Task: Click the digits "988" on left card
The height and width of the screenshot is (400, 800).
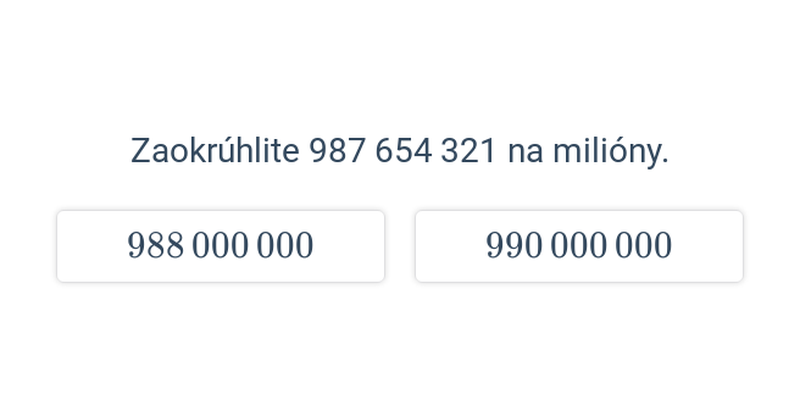Action: [x=155, y=245]
